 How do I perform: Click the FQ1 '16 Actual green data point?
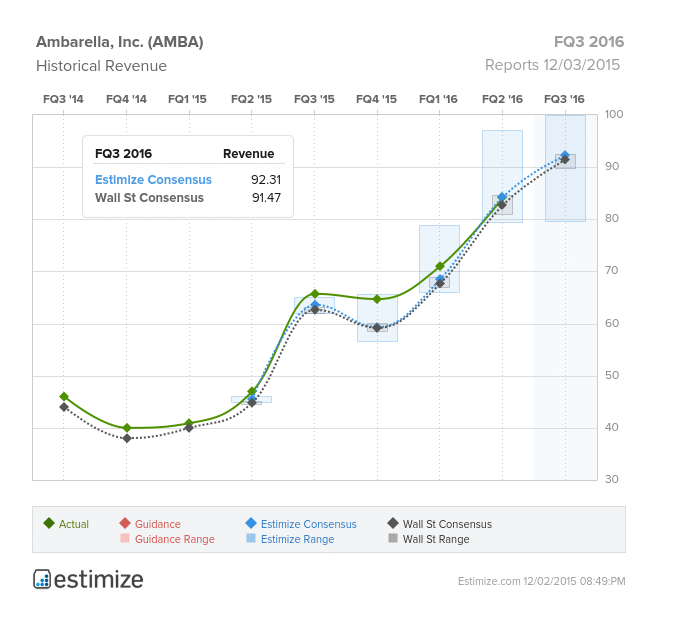pos(440,266)
